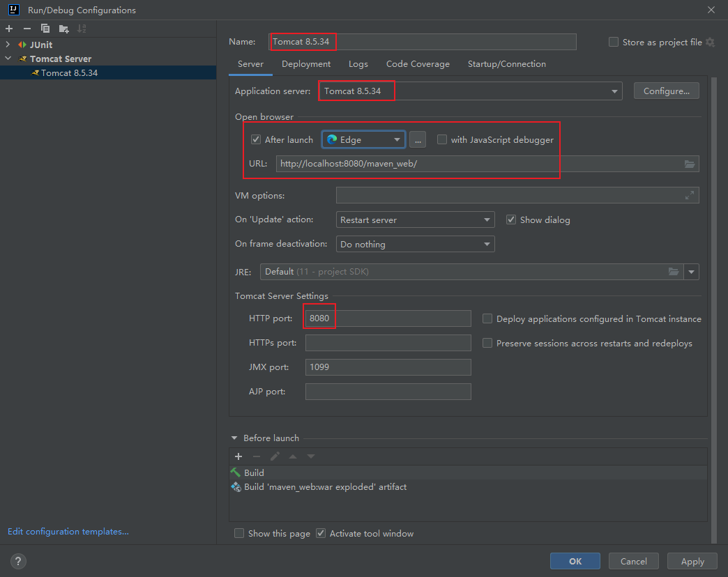Click the help question mark icon

(19, 561)
